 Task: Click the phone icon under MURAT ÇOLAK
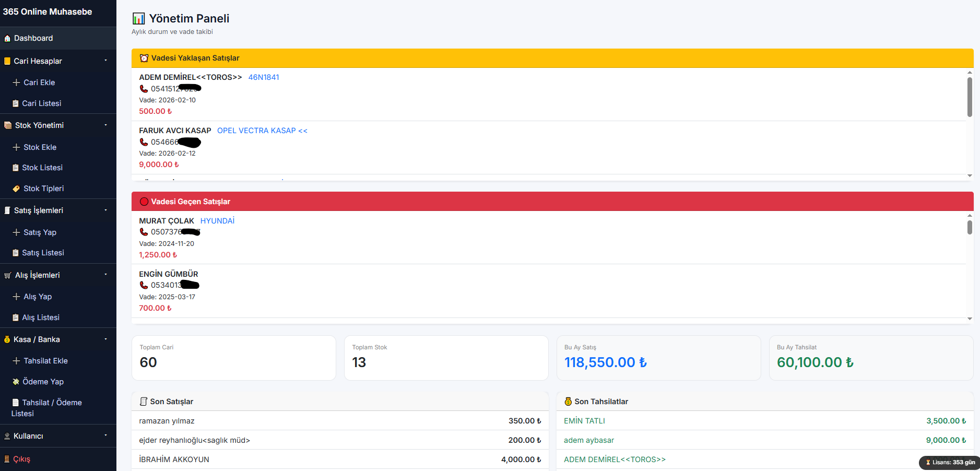[144, 232]
